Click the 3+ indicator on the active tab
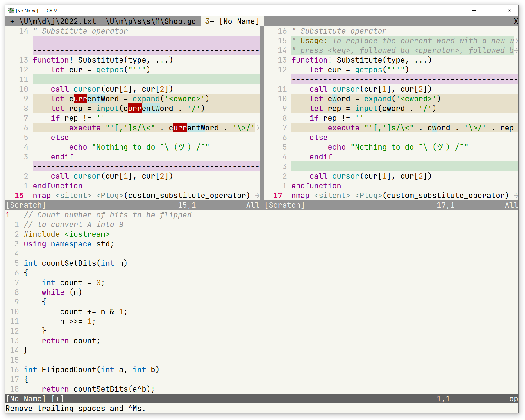Screen dimensions: 525x420 pyautogui.click(x=209, y=21)
